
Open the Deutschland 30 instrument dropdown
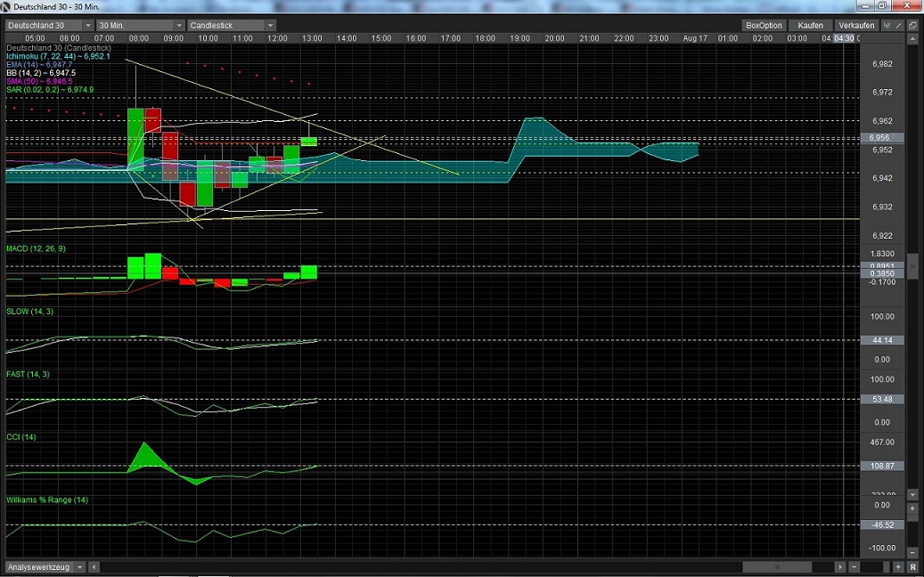[x=50, y=25]
